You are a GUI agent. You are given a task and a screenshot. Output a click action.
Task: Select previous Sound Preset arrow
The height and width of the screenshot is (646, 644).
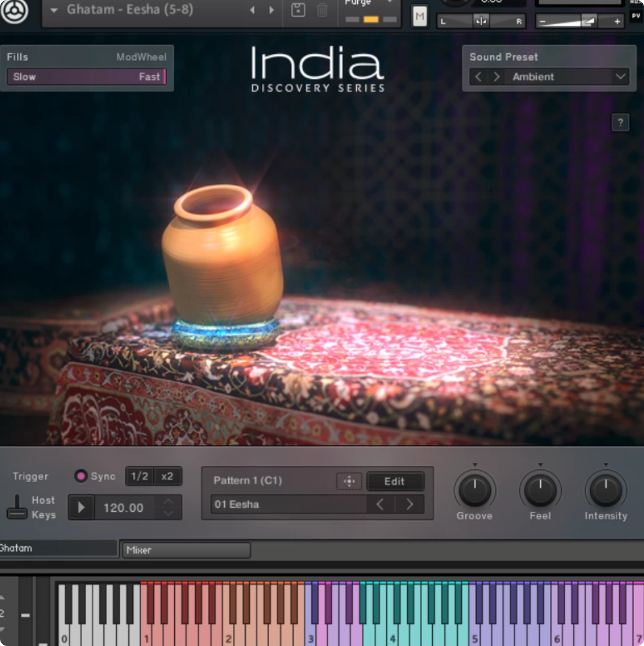(x=478, y=77)
